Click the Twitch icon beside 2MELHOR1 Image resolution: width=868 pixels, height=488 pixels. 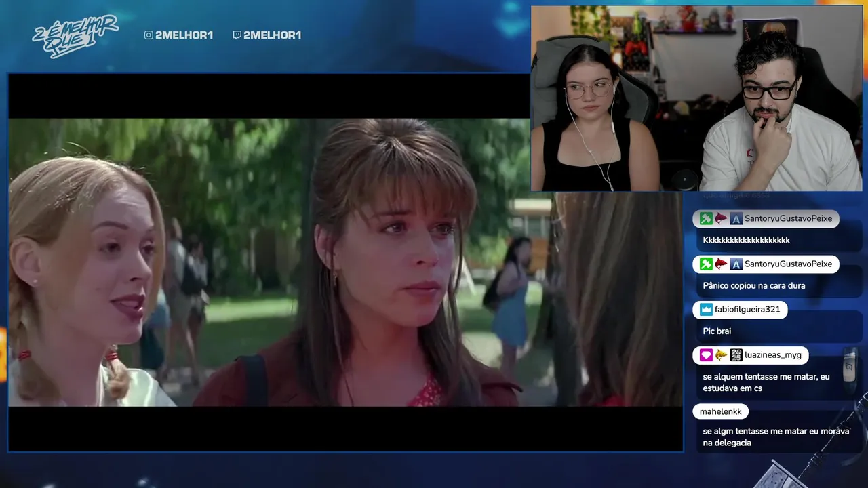pos(237,35)
